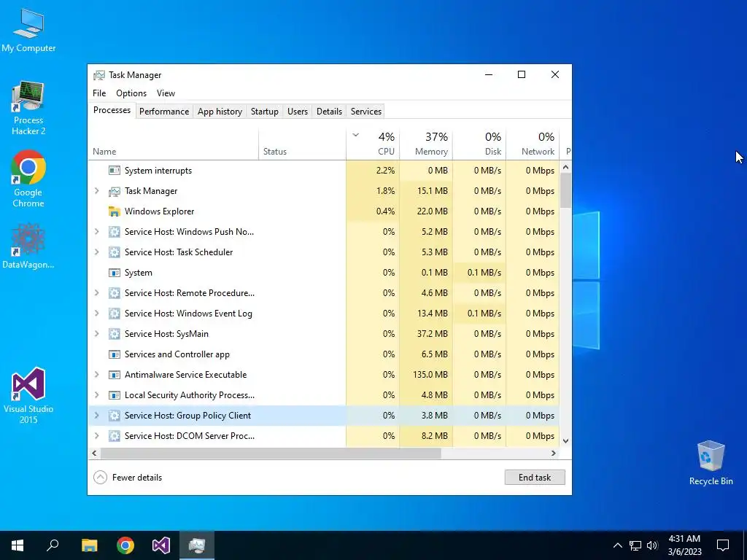747x560 pixels.
Task: Click the Windows Explorer folder icon
Action: 115,211
